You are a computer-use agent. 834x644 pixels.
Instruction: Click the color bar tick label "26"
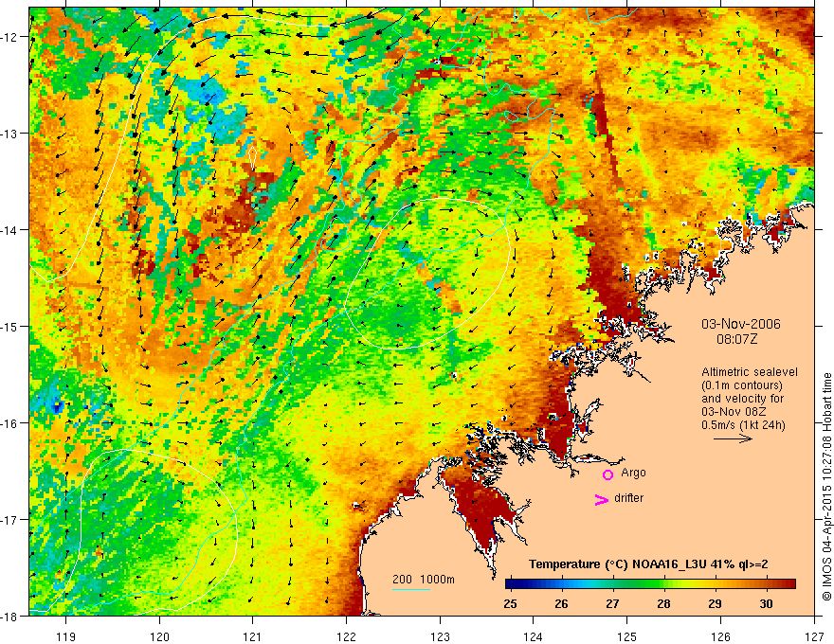tap(561, 604)
